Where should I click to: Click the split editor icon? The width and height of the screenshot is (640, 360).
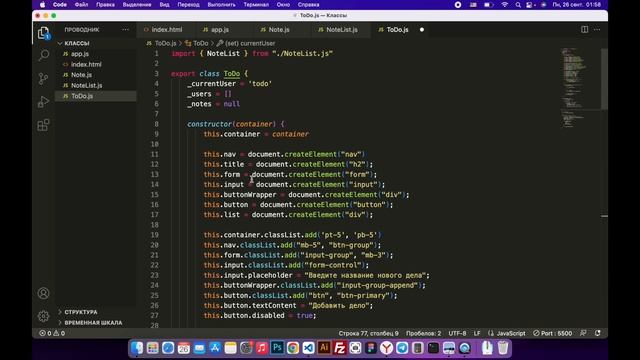pyautogui.click(x=584, y=29)
